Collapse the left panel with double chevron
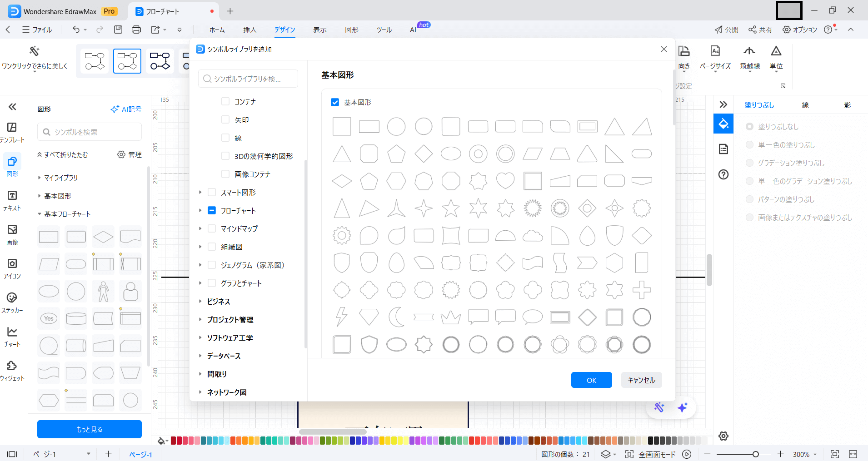868x461 pixels. point(12,107)
